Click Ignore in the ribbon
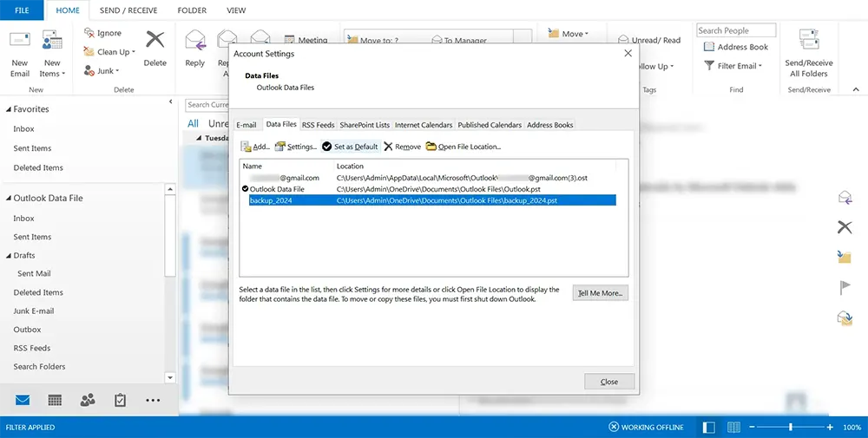This screenshot has width=868, height=438. pos(102,33)
